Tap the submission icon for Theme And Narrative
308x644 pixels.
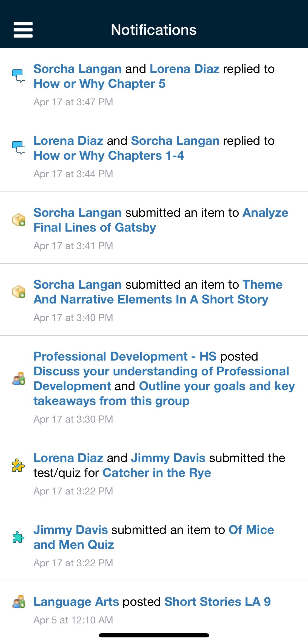pos(19,292)
